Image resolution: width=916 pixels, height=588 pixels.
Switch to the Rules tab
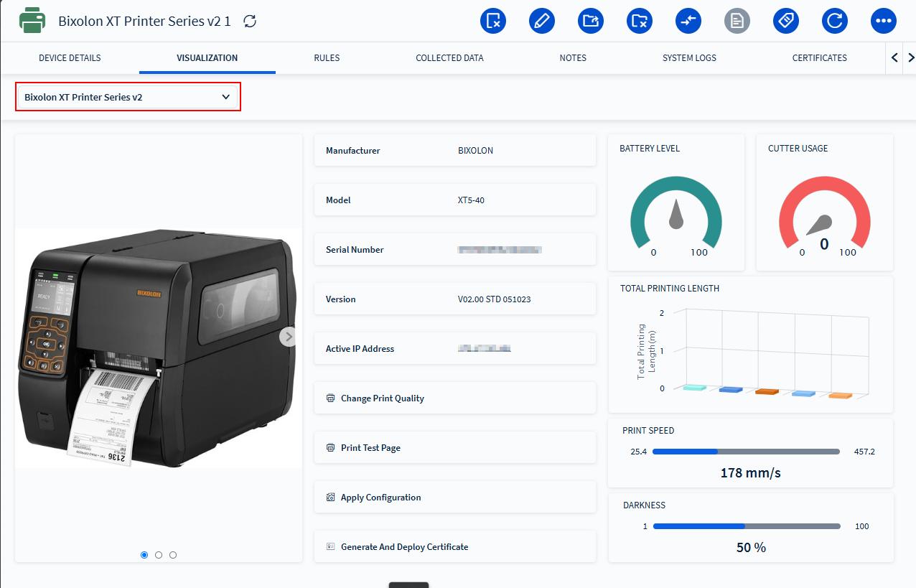coord(327,58)
